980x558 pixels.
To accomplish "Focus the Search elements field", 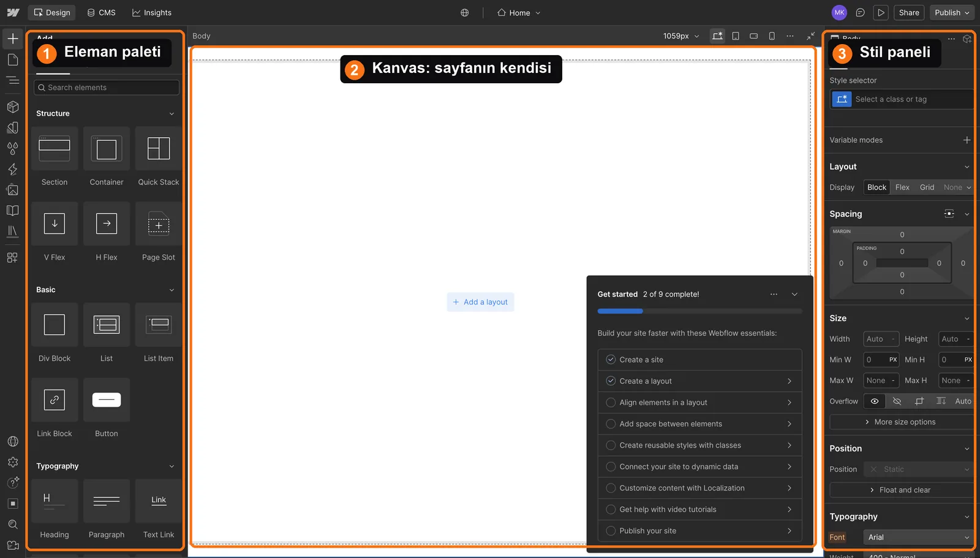I will point(107,88).
